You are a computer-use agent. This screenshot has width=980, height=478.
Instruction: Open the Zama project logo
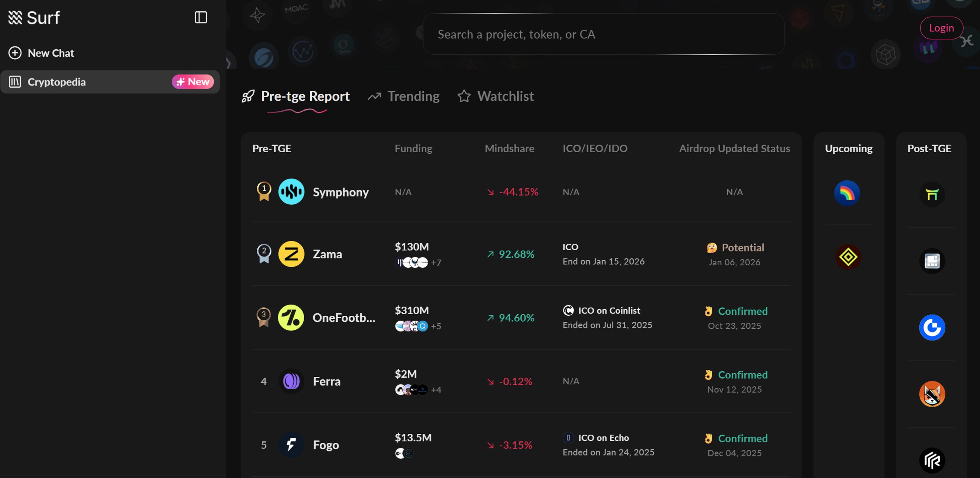[291, 254]
